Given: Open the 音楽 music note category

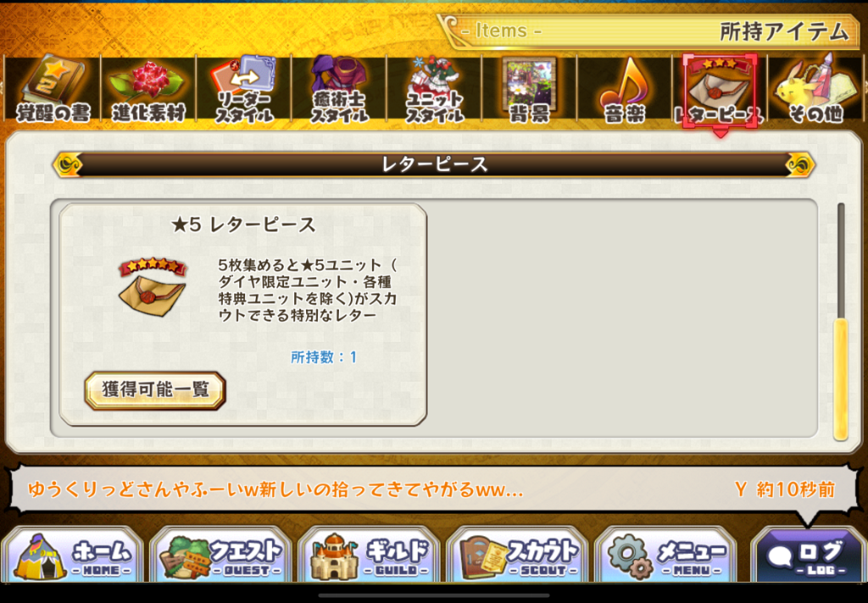Looking at the screenshot, I should 625,88.
